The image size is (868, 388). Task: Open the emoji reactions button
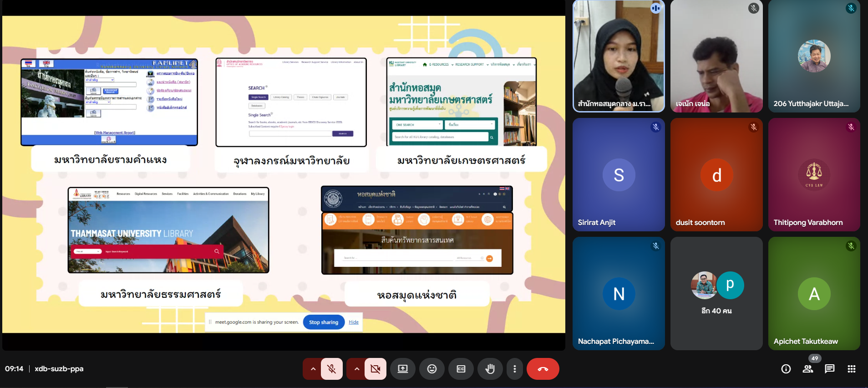point(432,369)
